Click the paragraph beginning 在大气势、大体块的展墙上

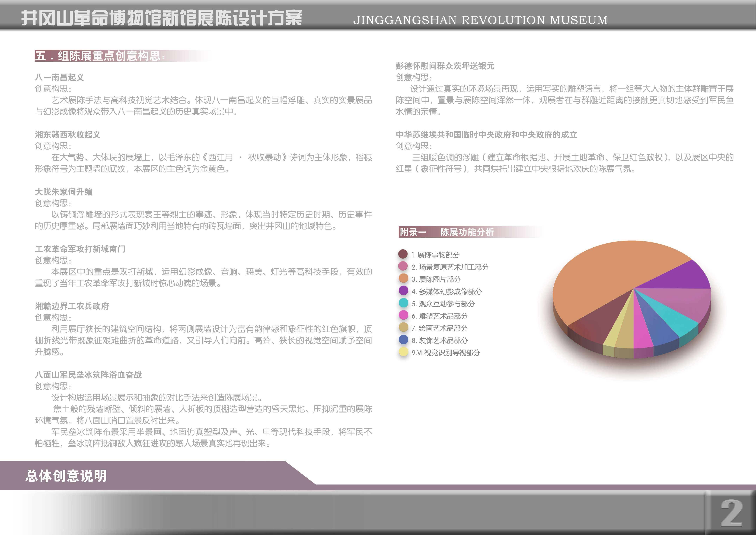tap(203, 163)
